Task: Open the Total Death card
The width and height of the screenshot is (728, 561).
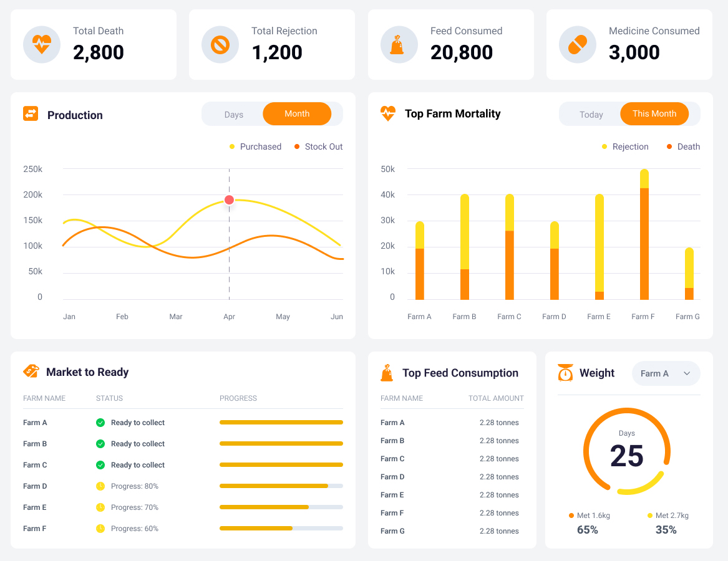Action: tap(94, 44)
